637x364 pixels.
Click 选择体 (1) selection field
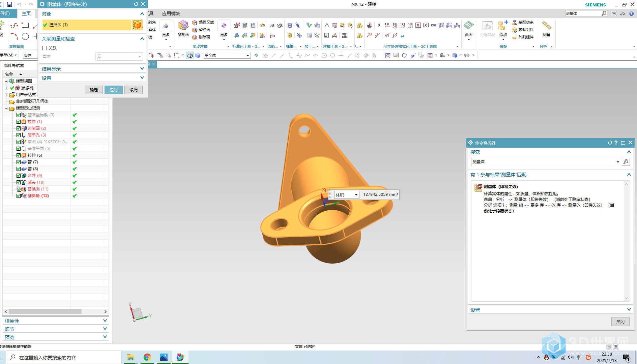[x=87, y=25]
